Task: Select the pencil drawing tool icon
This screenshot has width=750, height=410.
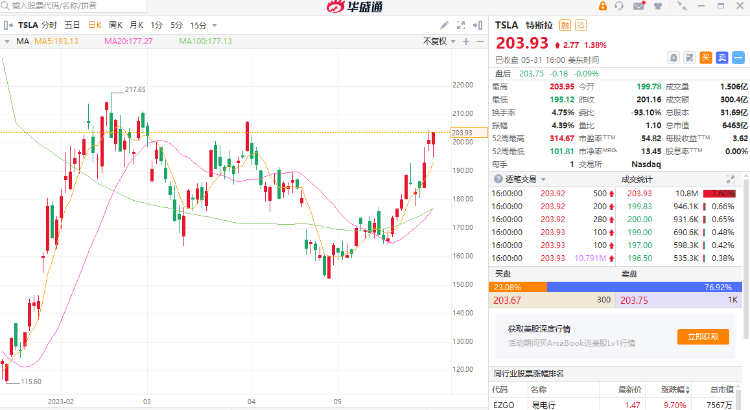Action: (x=444, y=25)
